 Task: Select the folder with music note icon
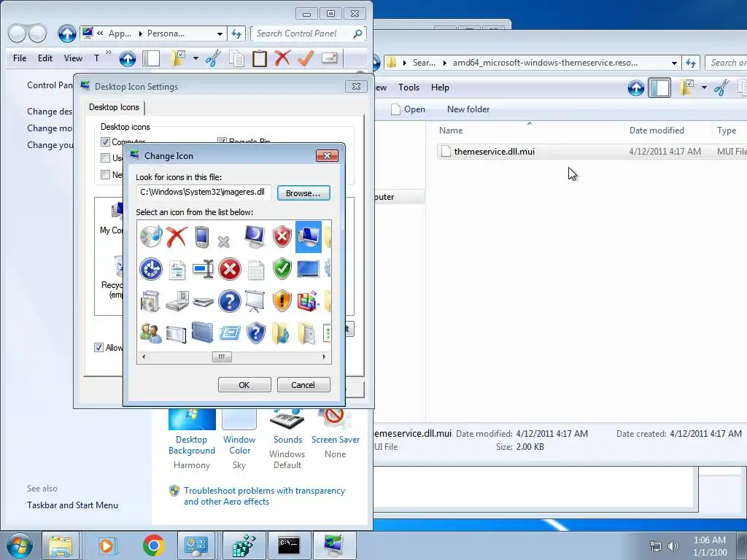click(x=281, y=332)
